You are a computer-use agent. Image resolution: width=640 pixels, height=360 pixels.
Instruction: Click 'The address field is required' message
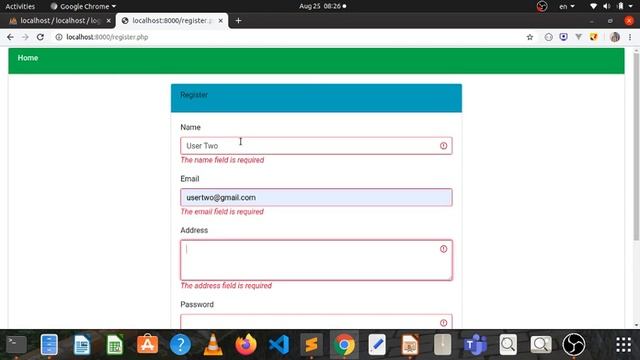pyautogui.click(x=226, y=286)
